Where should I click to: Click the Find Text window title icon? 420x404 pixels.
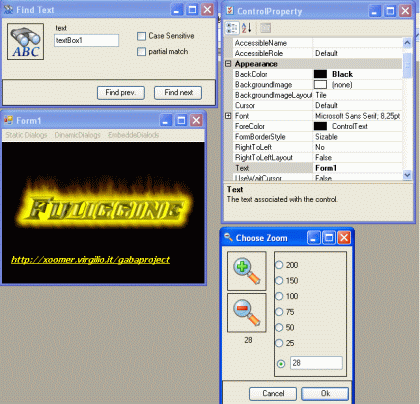coord(8,10)
